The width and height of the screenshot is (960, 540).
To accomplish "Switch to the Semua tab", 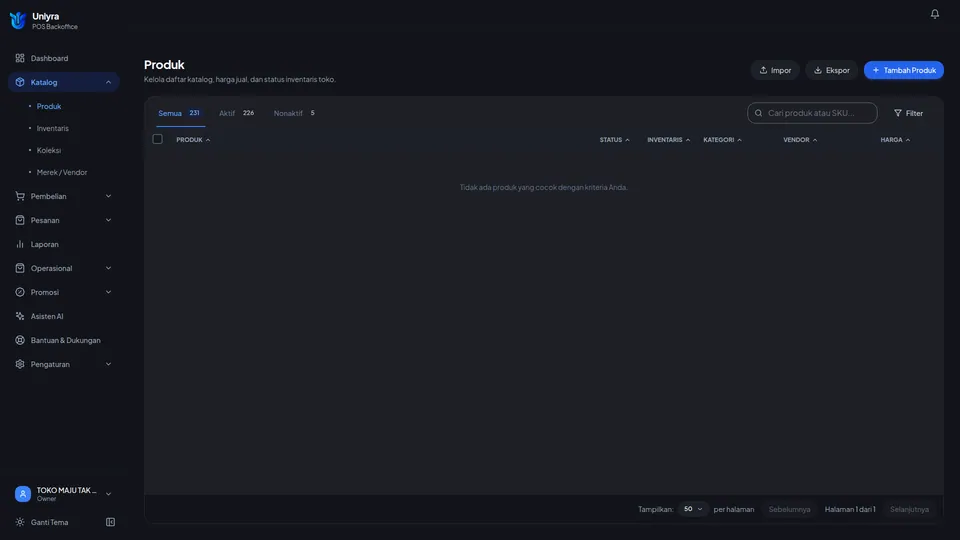I will click(179, 113).
